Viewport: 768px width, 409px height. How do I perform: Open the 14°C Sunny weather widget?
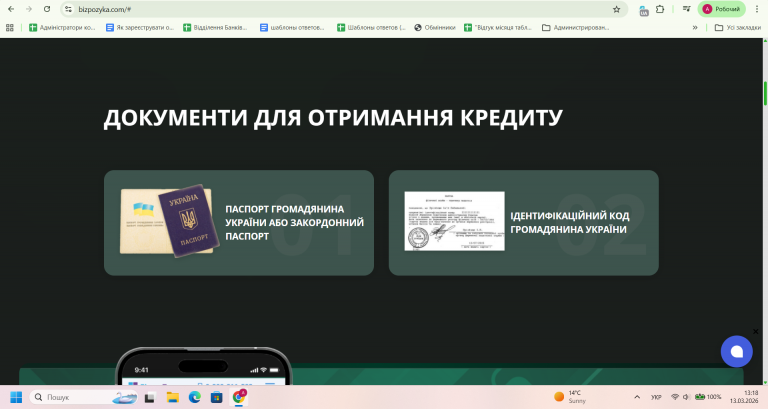570,397
